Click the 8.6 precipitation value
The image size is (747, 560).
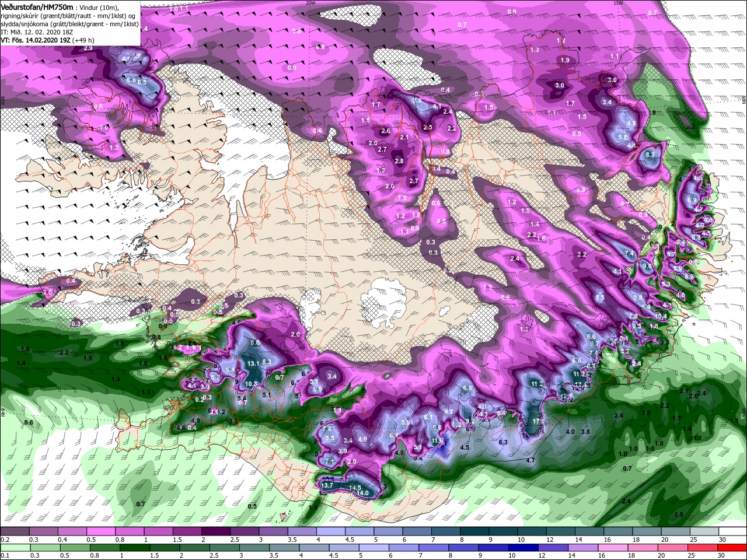pos(254,342)
